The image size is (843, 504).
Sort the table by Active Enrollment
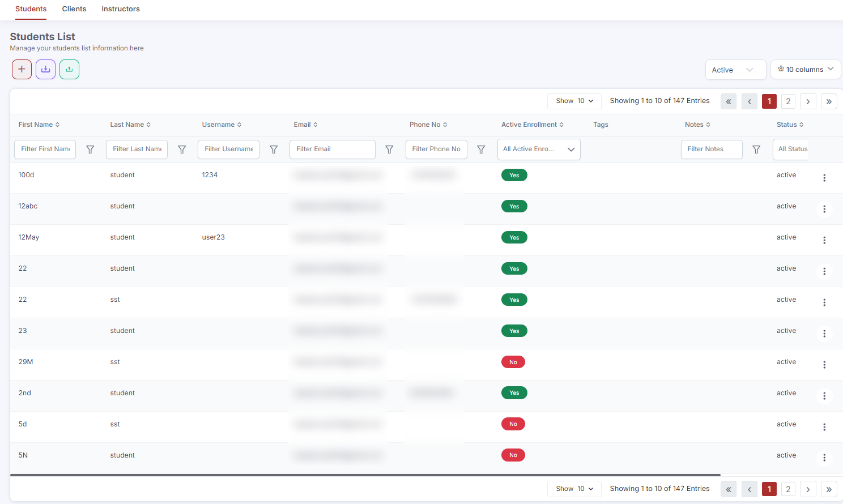[x=533, y=125]
